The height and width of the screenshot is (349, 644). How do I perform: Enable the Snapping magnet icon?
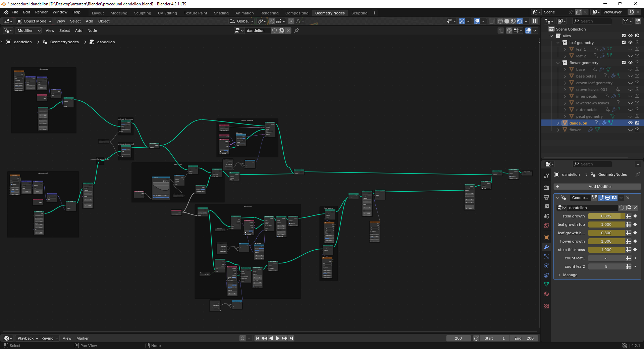point(272,21)
